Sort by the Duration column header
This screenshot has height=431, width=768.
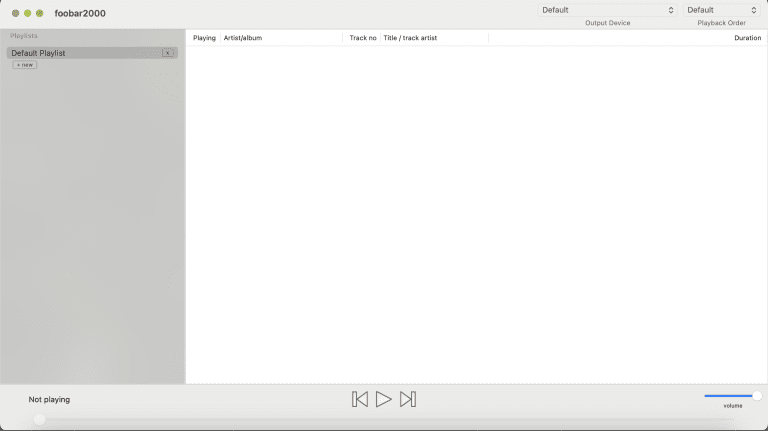click(x=747, y=38)
